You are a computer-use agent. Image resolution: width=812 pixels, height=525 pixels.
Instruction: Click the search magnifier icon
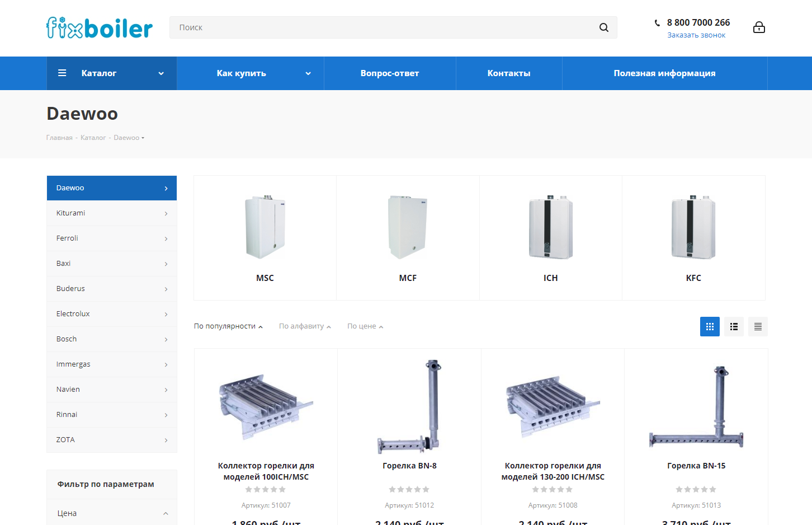point(604,27)
